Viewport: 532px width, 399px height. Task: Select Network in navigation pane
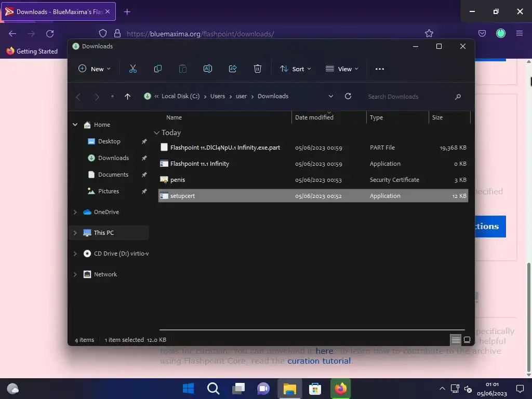tap(105, 274)
